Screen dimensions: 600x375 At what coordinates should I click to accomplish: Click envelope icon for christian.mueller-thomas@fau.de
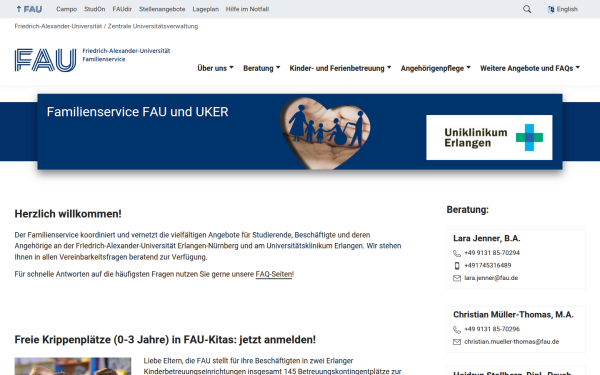(x=457, y=342)
